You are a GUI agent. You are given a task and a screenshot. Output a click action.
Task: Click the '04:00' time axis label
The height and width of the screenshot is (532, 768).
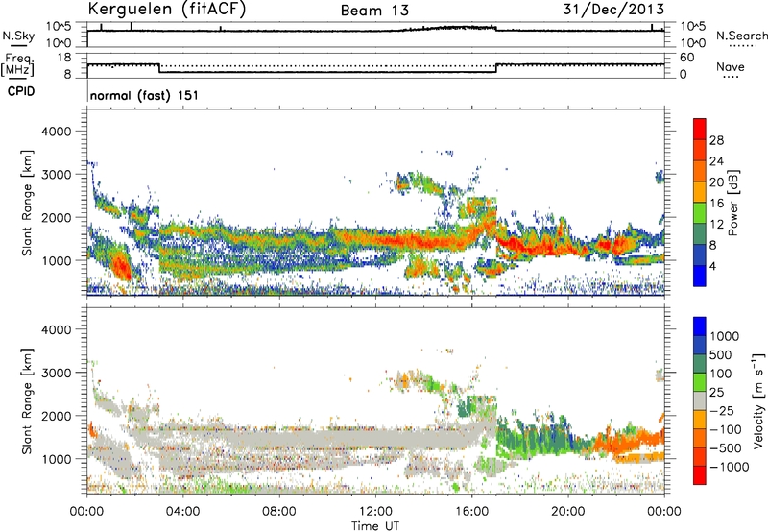point(182,512)
